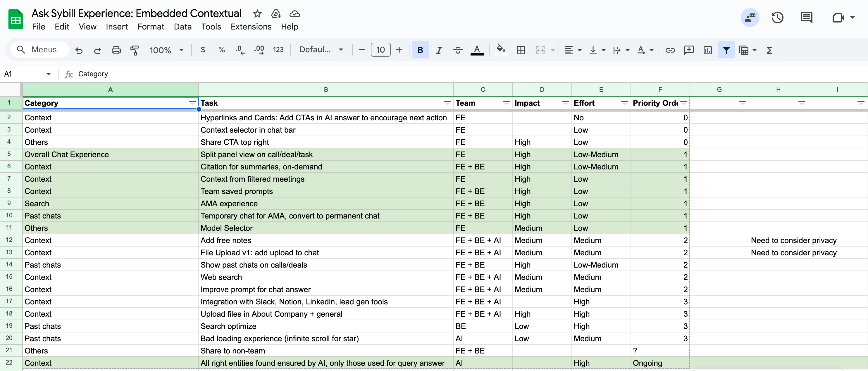
Task: Open the fill color picker
Action: [501, 50]
